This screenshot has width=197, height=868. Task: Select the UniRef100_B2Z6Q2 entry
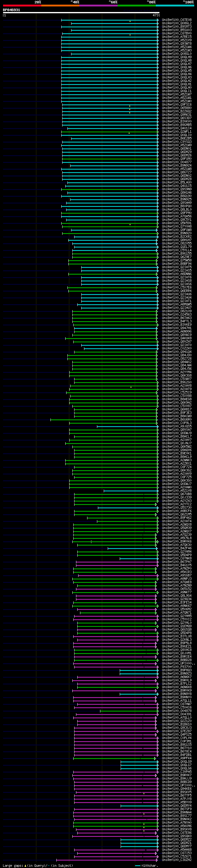pos(177,111)
